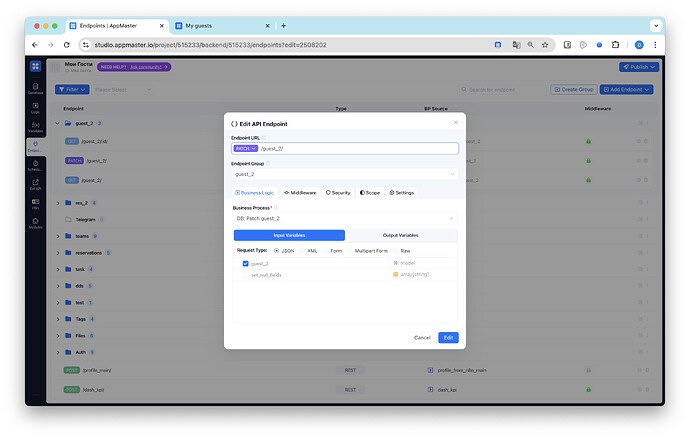This screenshot has height=438, width=690.
Task: Click the browser address bar URL
Action: point(210,45)
